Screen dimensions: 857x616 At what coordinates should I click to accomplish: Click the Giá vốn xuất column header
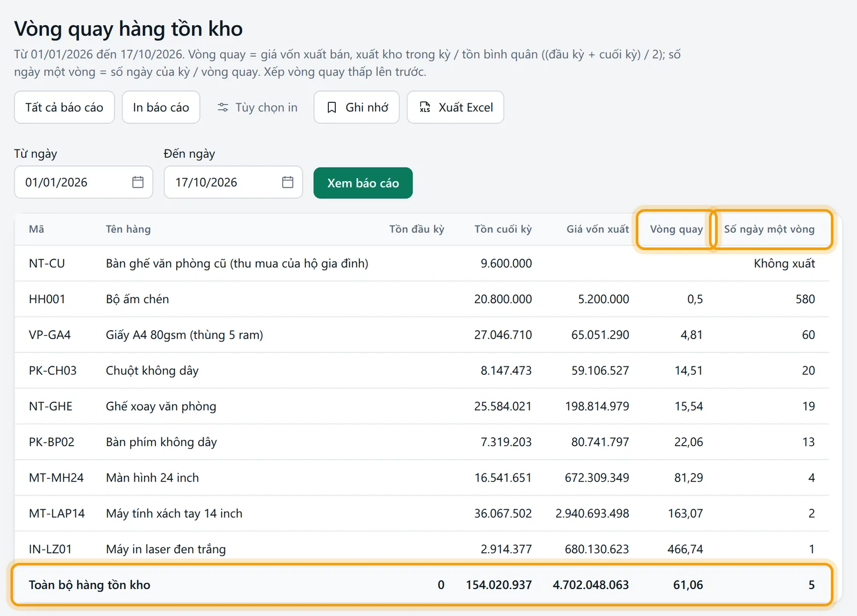pyautogui.click(x=598, y=229)
